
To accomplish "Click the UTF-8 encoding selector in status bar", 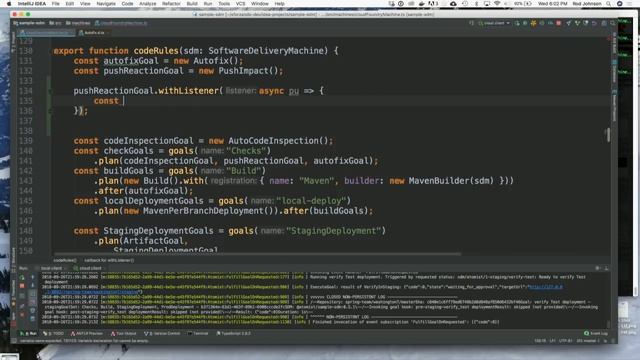I will [565, 341].
